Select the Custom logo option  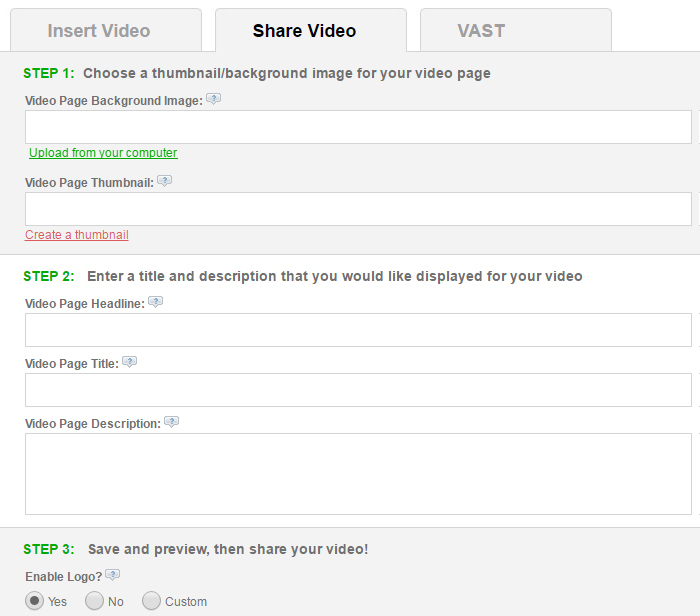pos(151,601)
